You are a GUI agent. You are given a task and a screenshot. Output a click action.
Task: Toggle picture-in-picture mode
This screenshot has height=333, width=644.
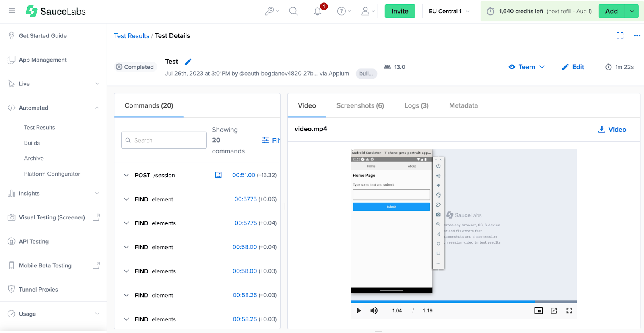(539, 310)
